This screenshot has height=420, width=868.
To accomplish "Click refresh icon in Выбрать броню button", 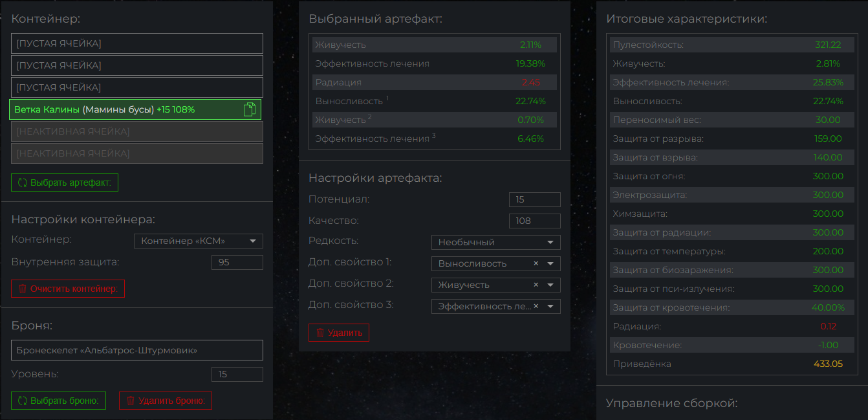I will coord(22,401).
